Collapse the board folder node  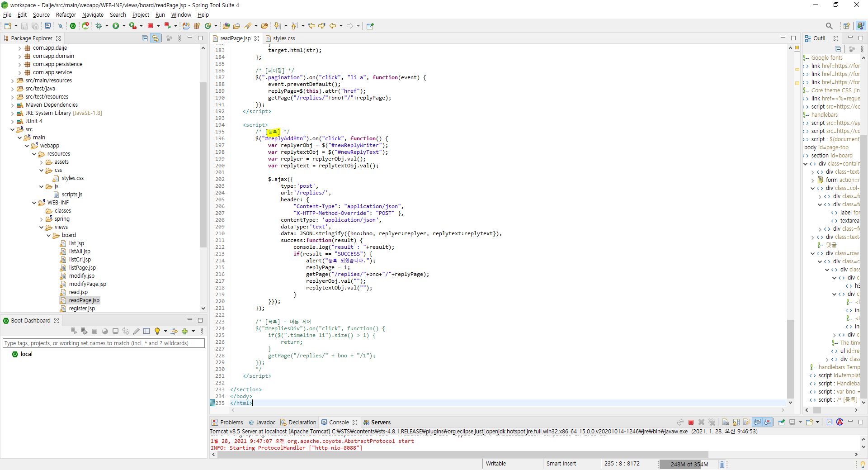(48, 235)
